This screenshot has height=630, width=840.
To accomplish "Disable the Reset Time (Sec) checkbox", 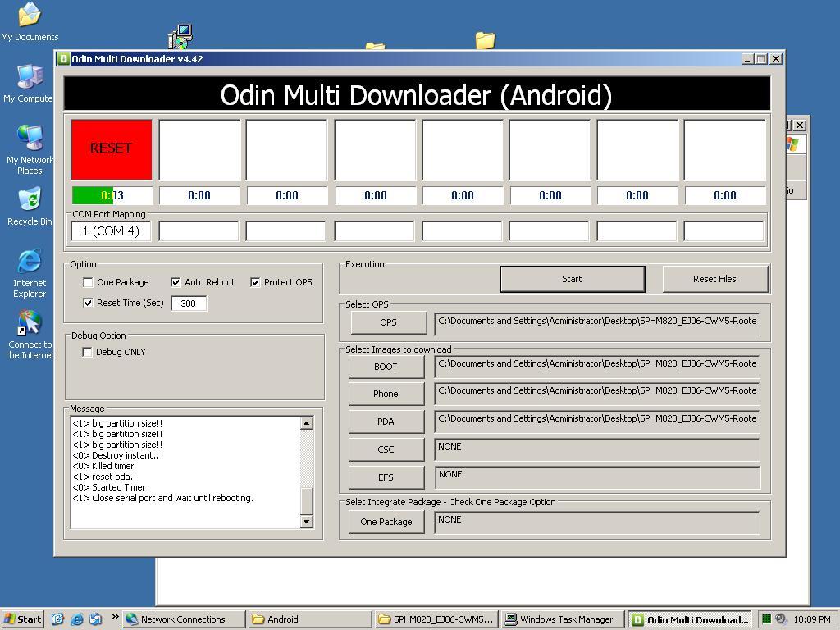I will (x=88, y=304).
